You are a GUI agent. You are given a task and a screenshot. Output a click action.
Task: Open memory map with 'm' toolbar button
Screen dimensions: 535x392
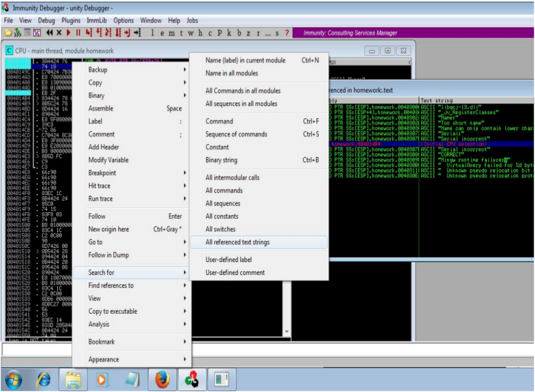click(x=172, y=33)
